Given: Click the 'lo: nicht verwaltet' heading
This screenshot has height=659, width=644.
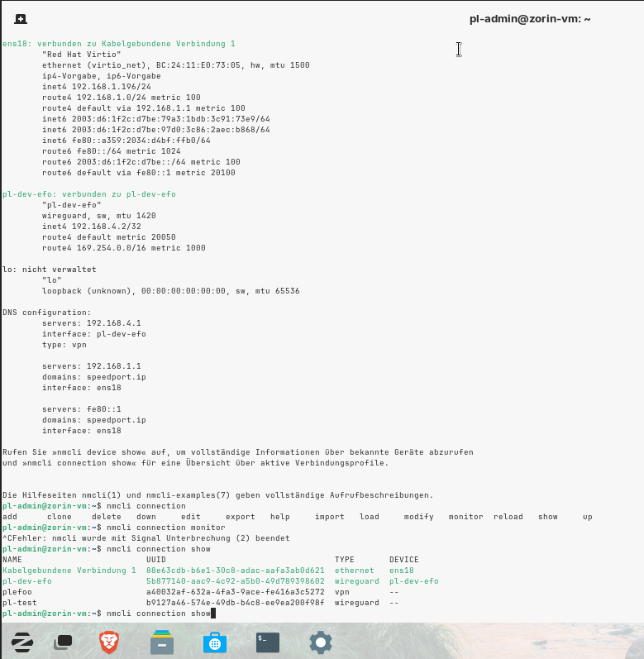Looking at the screenshot, I should (49, 269).
